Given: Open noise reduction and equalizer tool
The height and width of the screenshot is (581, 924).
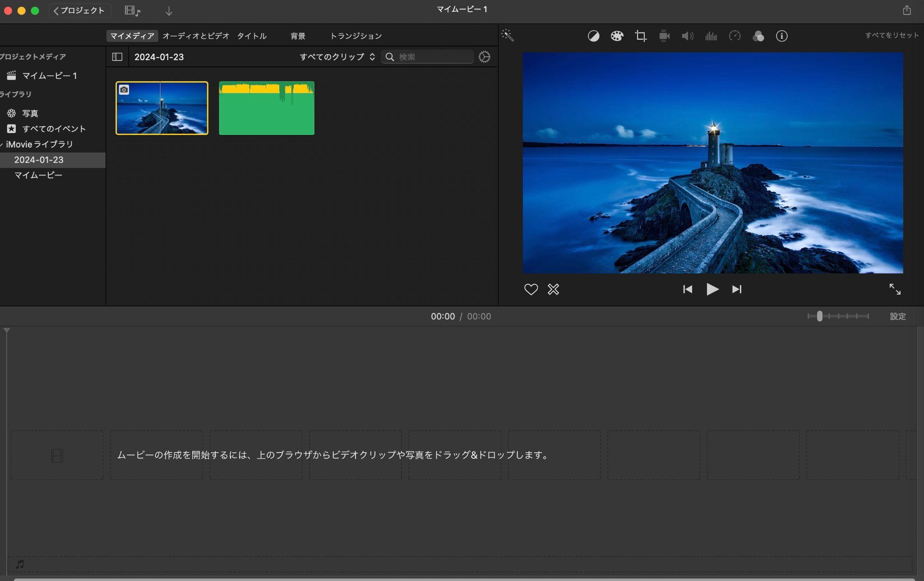Looking at the screenshot, I should pyautogui.click(x=711, y=36).
